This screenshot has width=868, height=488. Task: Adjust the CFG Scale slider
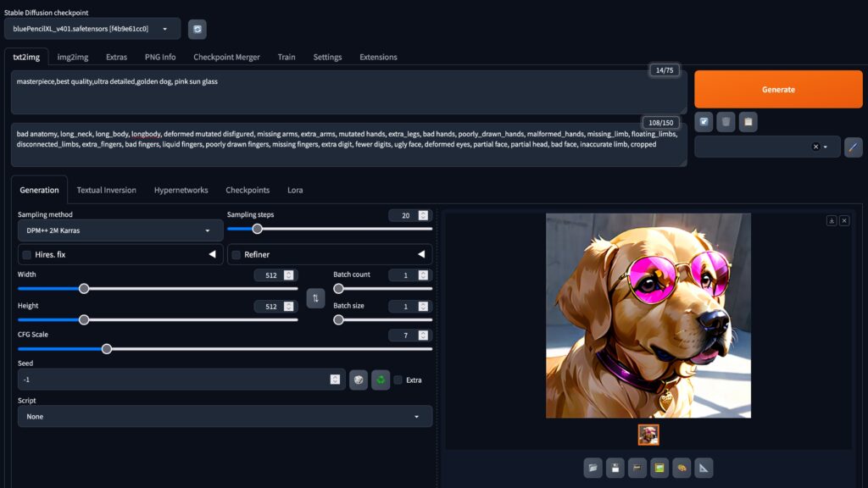pyautogui.click(x=107, y=349)
